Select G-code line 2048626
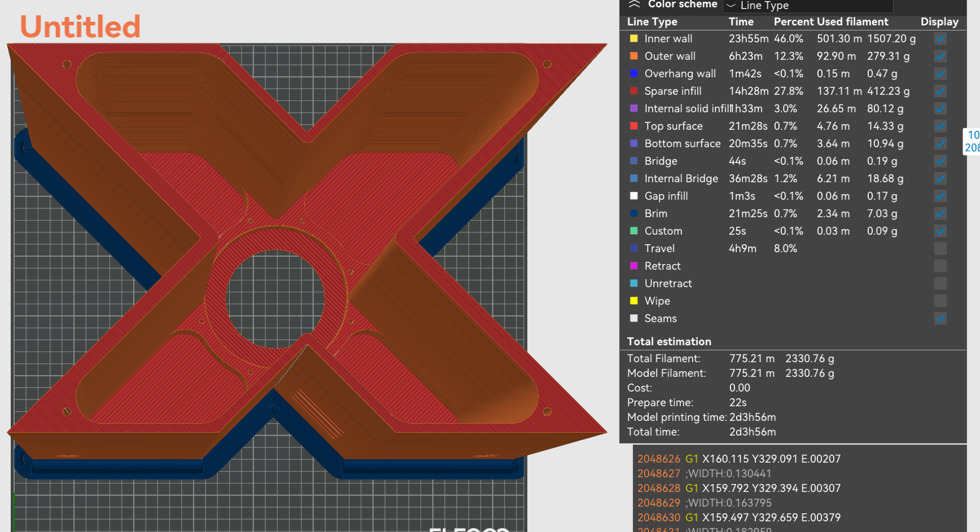 pos(738,459)
